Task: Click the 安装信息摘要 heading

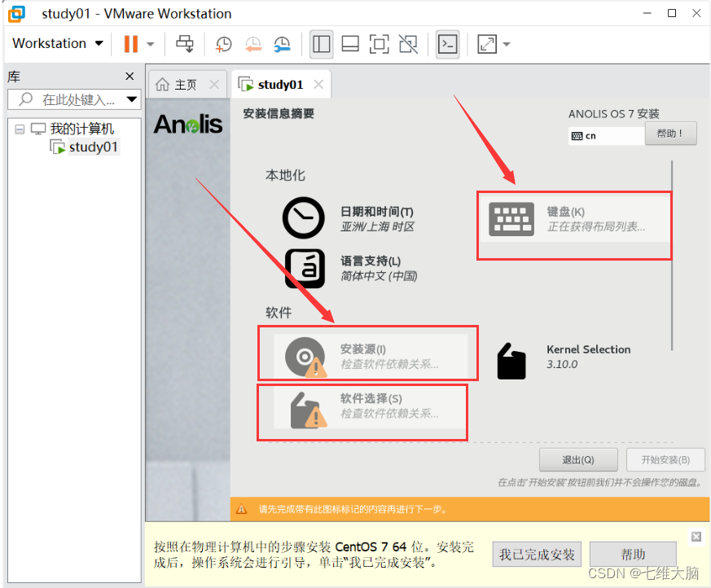Action: point(279,113)
